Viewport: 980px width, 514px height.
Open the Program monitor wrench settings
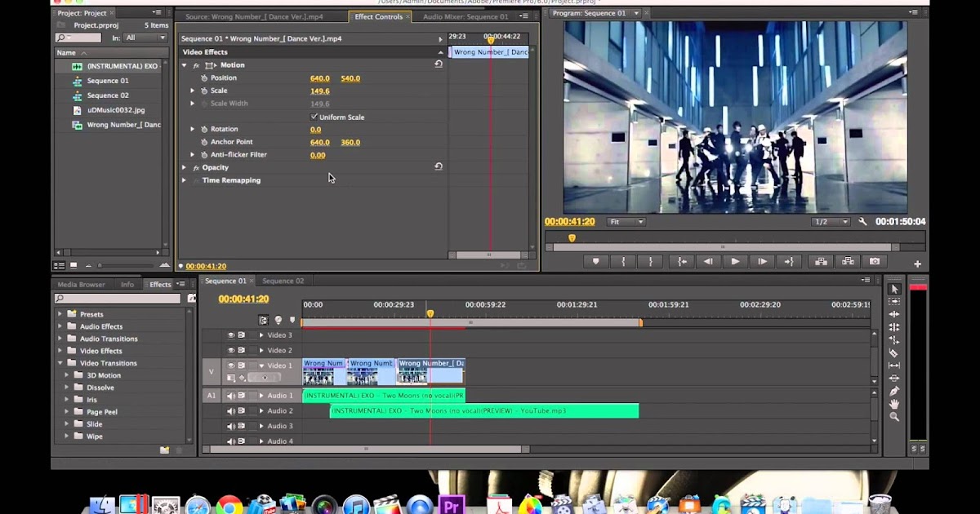point(862,222)
